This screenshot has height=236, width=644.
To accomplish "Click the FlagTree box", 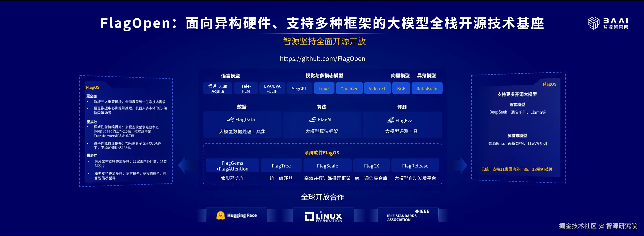I will (x=281, y=166).
